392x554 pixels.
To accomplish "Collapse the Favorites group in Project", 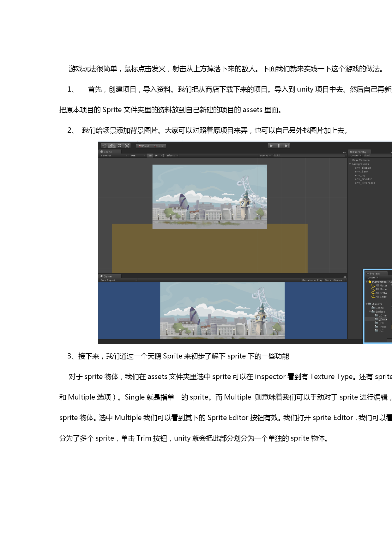I will (x=367, y=282).
